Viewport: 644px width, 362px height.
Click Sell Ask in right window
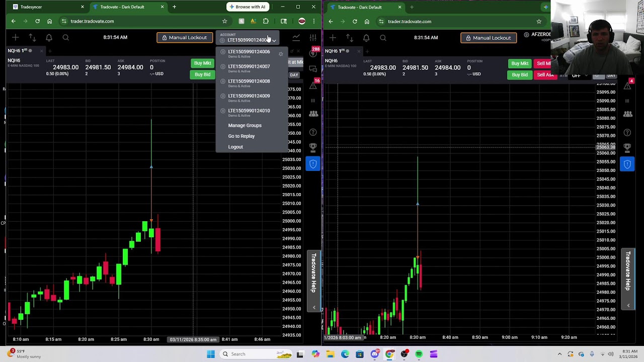pyautogui.click(x=545, y=75)
